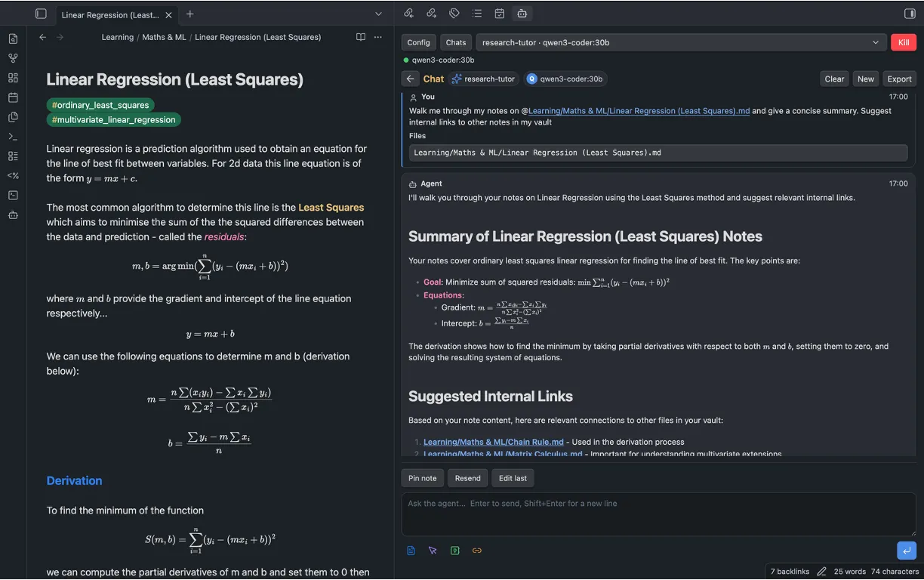Open canvas grid icon in ribbon
This screenshot has height=580, width=924.
tap(13, 78)
